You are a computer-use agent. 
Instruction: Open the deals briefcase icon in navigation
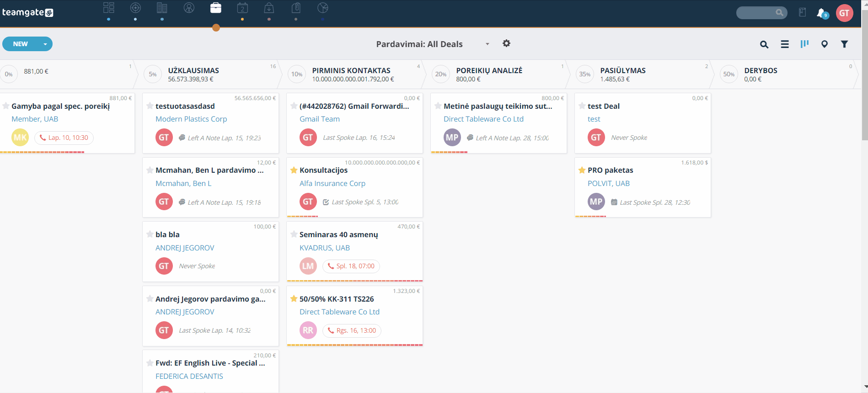[x=216, y=8]
